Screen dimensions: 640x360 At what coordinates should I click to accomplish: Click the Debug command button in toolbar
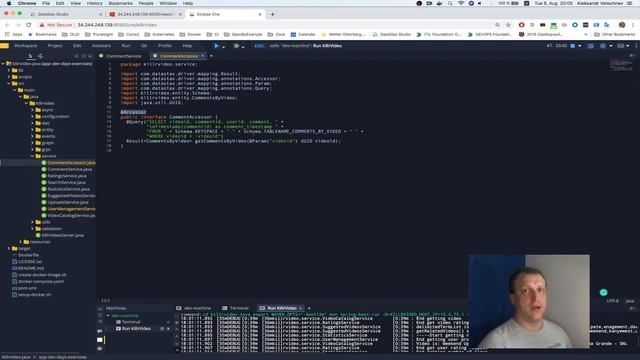click(236, 46)
